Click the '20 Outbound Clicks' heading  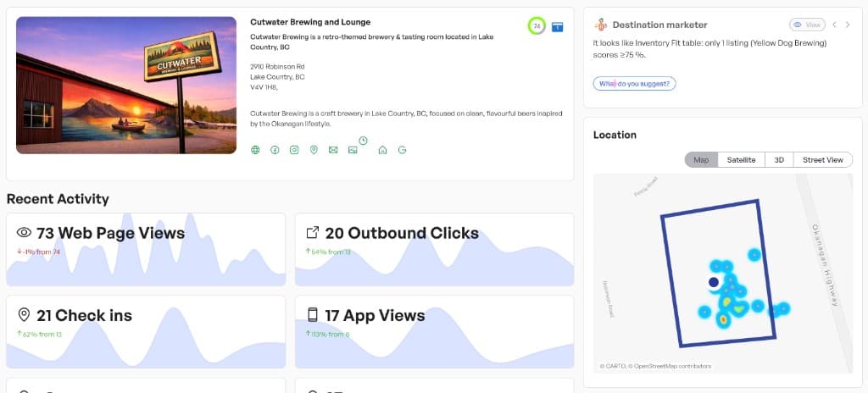[x=402, y=233]
